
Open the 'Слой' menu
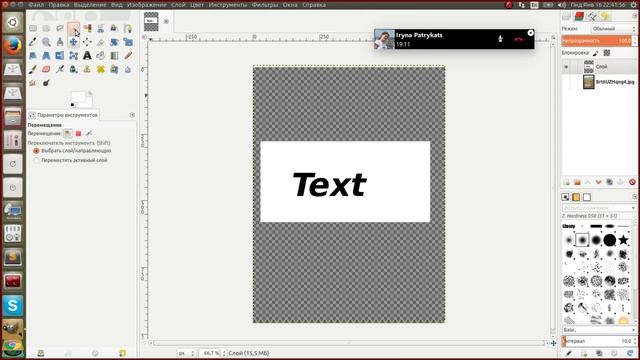point(178,5)
